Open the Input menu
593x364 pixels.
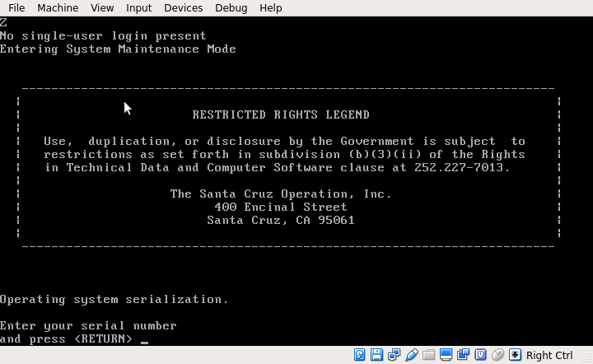click(x=138, y=7)
